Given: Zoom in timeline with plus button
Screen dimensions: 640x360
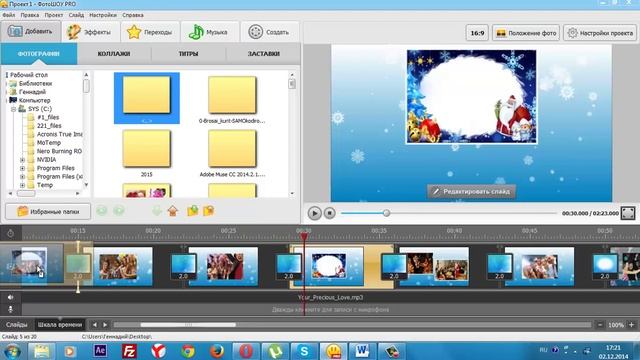Looking at the screenshot, I should tap(632, 325).
